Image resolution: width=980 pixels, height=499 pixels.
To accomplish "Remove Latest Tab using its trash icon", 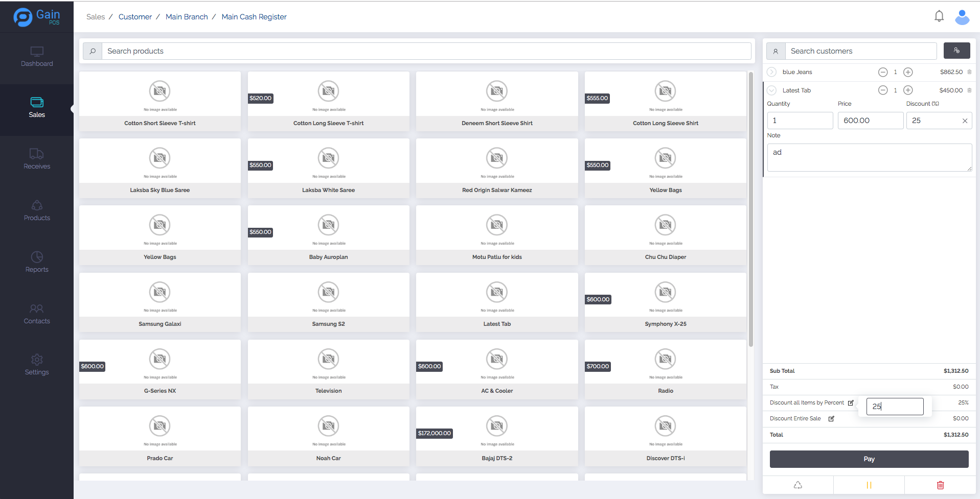I will point(969,90).
